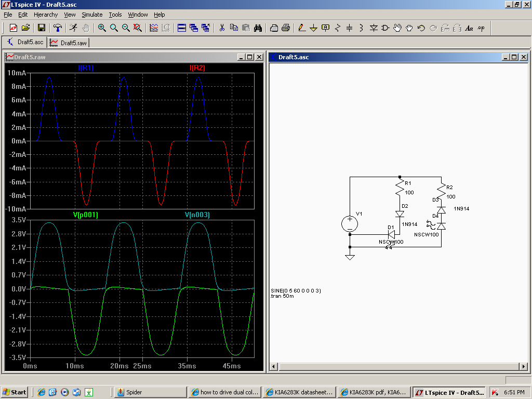Screen dimensions: 532x399
Task: Click the V(n003) trace label
Action: 197,215
